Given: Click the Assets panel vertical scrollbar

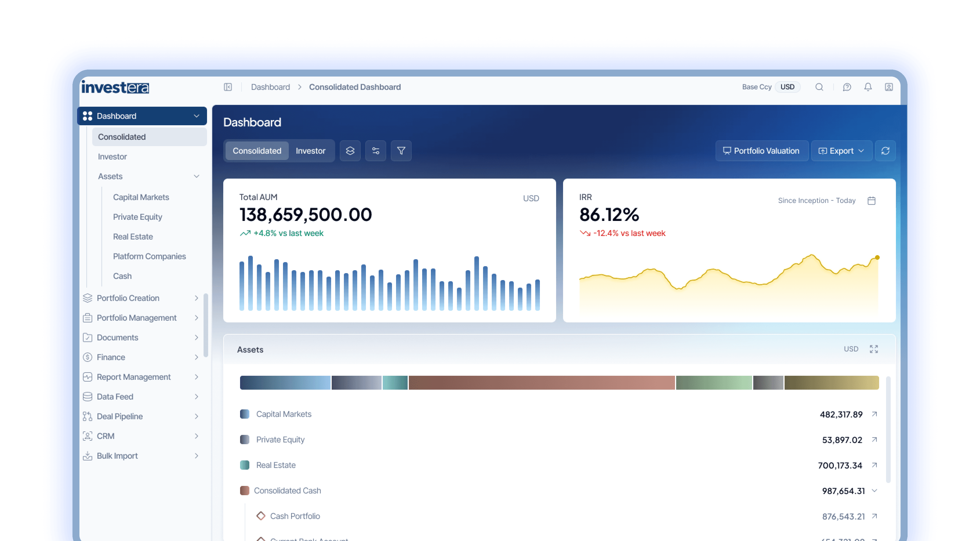Looking at the screenshot, I should [x=888, y=430].
